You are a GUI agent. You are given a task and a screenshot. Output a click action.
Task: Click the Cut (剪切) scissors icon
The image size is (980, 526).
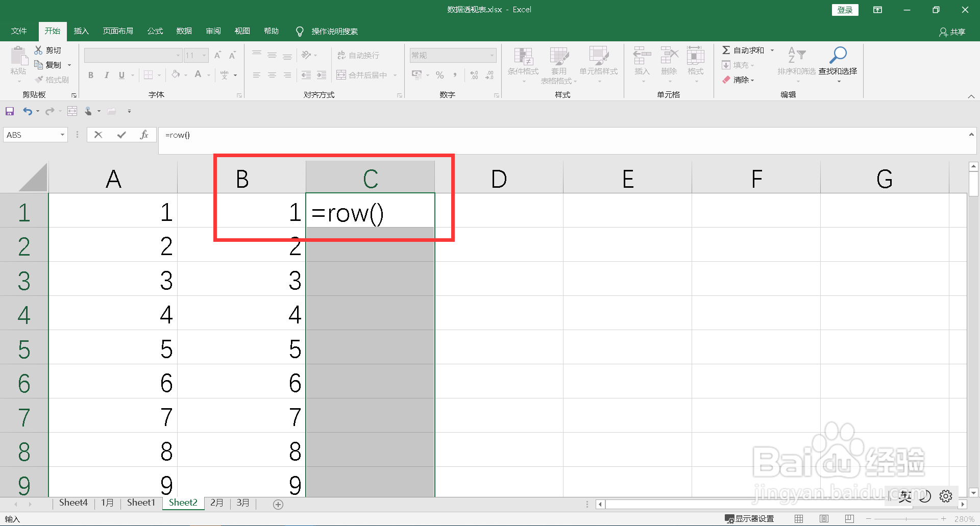[38, 50]
